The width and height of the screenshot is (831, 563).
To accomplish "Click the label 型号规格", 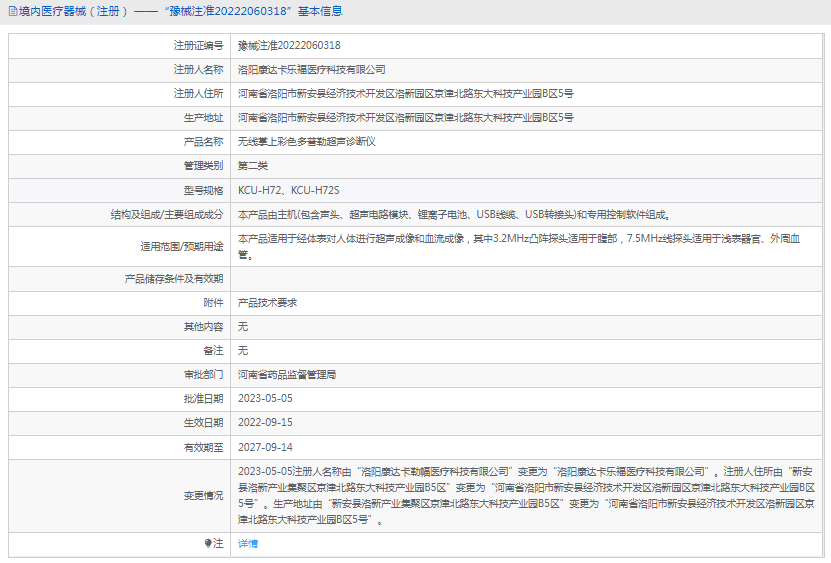I will (204, 190).
